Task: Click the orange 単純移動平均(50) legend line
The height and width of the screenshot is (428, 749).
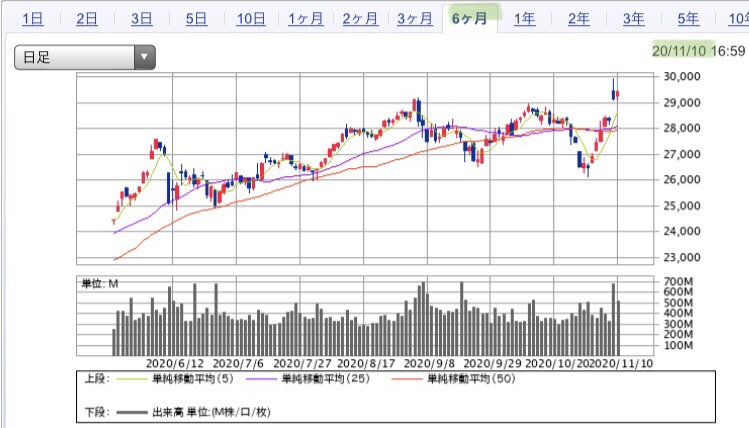Action: click(x=407, y=379)
